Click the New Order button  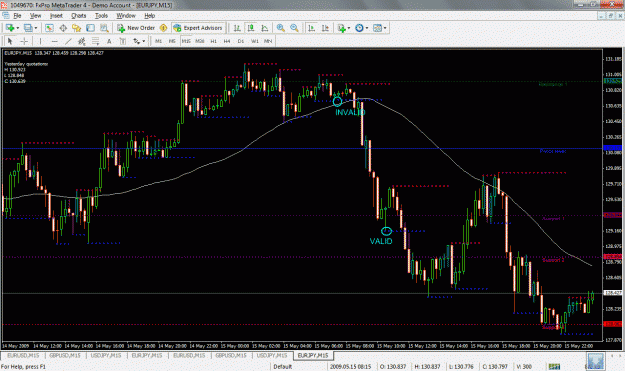tap(136, 28)
